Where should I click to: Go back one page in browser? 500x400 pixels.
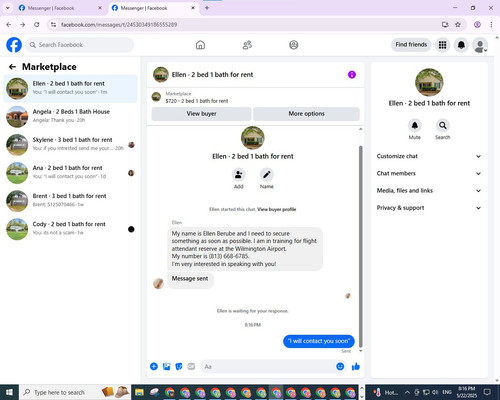pyautogui.click(x=9, y=24)
